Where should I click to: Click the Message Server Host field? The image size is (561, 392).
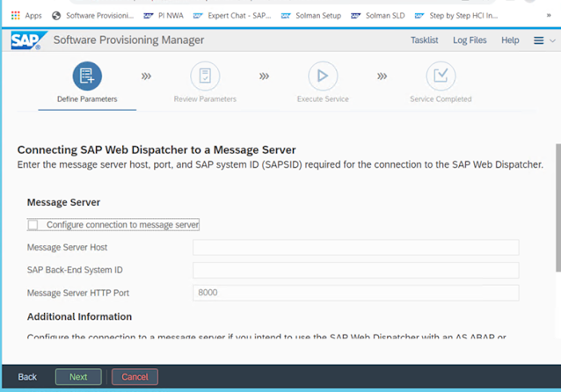(x=355, y=248)
